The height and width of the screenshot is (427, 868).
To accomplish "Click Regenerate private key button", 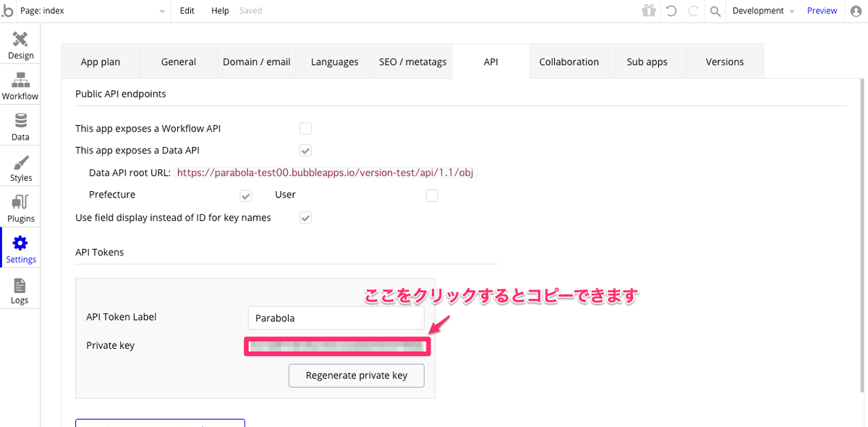I will click(357, 376).
